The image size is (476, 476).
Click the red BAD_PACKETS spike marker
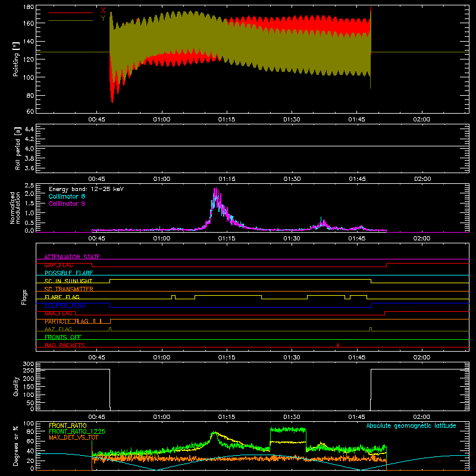tap(338, 345)
